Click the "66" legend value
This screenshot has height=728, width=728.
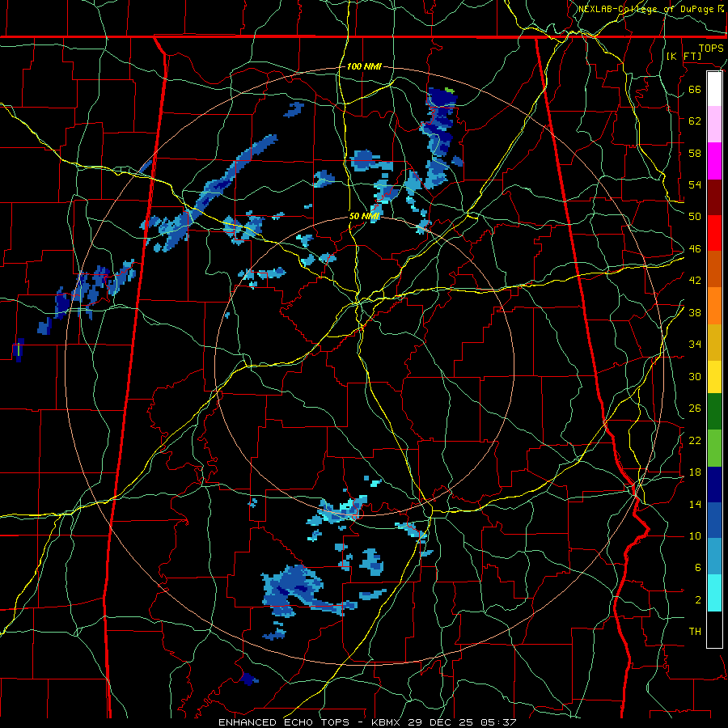(695, 89)
